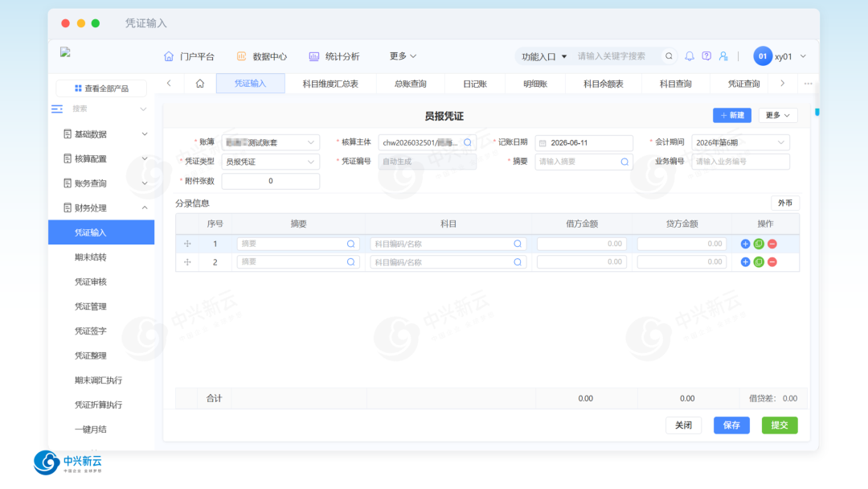Image resolution: width=868 pixels, height=489 pixels.
Task: Switch to the 科目余额表 tab
Action: [x=604, y=84]
